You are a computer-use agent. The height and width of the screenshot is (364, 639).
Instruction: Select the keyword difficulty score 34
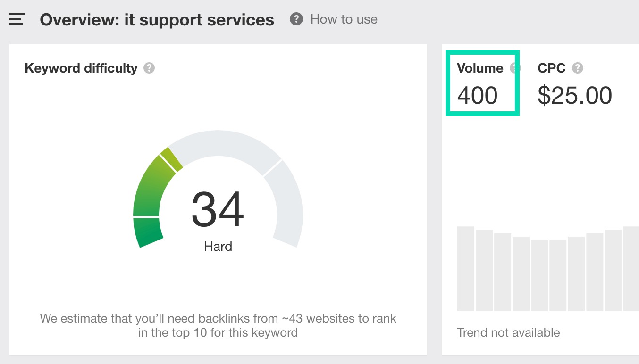218,209
